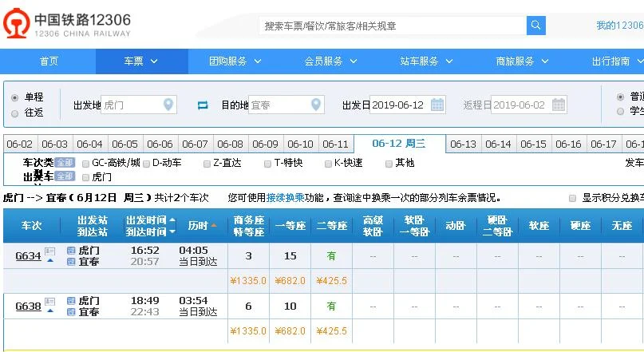This screenshot has width=644, height=352.
Task: Sort by duration using the 历时 arrow
Action: pos(214,226)
